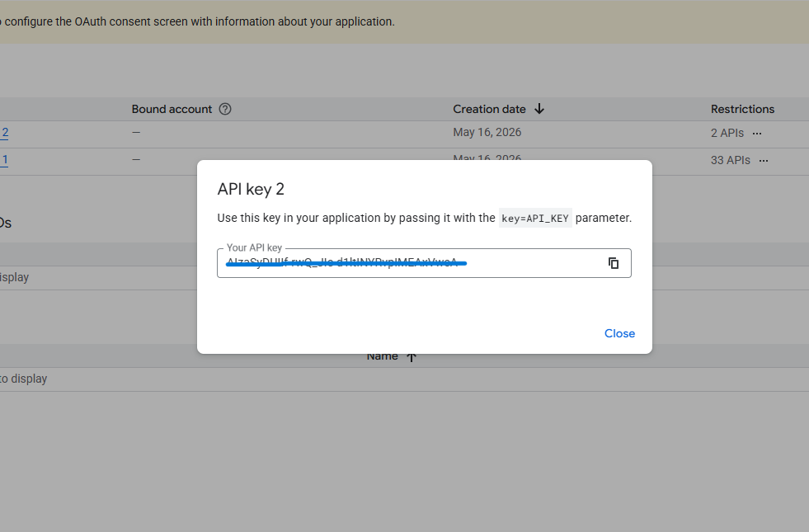Click the Name column header label

tap(383, 356)
